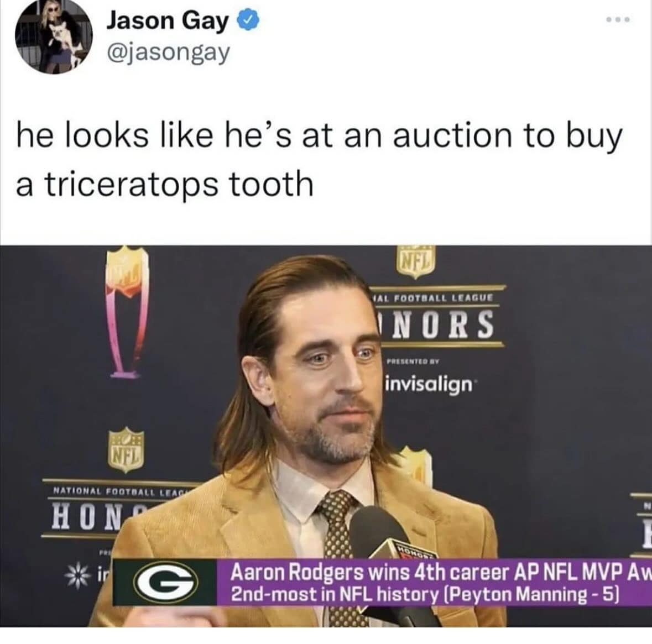Select the triceratops tooth tweet text
Screen dimensions: 652x644
coord(319,160)
